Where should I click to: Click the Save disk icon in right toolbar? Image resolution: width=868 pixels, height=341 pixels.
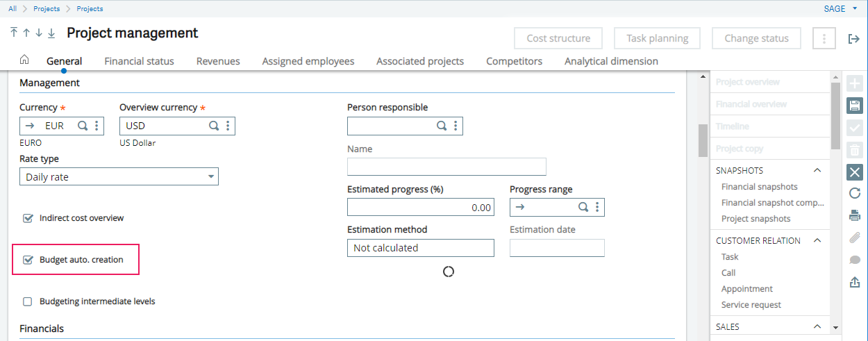point(855,106)
